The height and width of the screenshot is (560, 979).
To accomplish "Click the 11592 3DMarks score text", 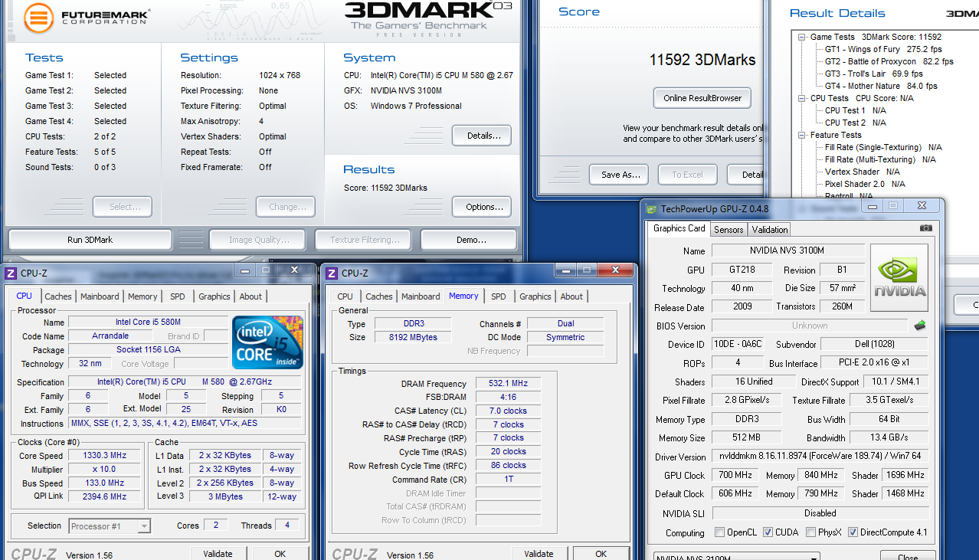I will 702,60.
